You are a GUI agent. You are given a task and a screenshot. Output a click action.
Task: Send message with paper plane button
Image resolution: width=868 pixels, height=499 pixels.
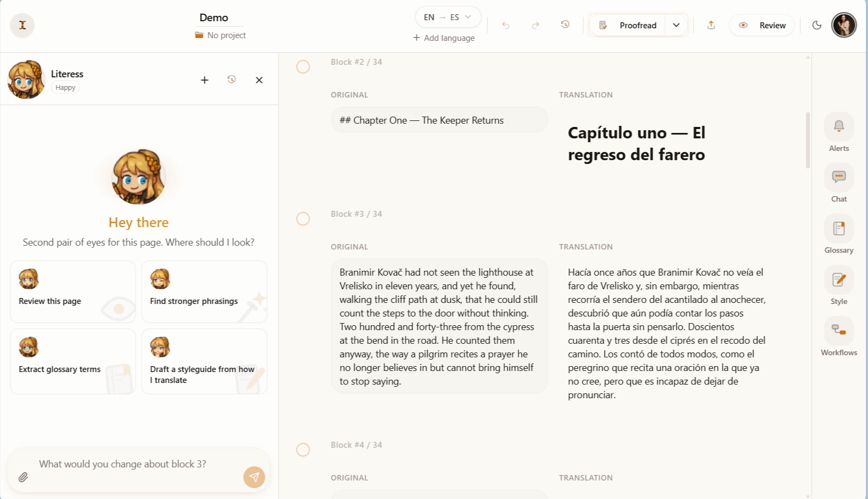(254, 477)
